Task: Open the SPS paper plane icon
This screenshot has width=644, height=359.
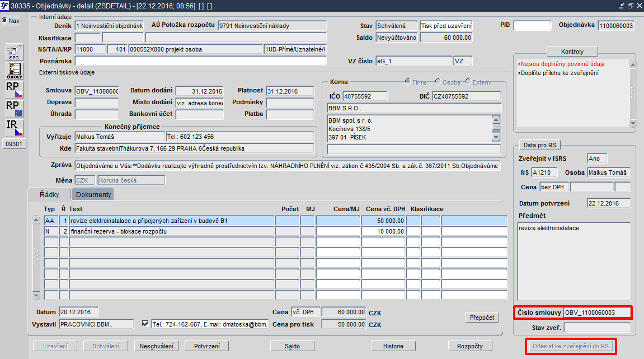Action: tap(15, 52)
